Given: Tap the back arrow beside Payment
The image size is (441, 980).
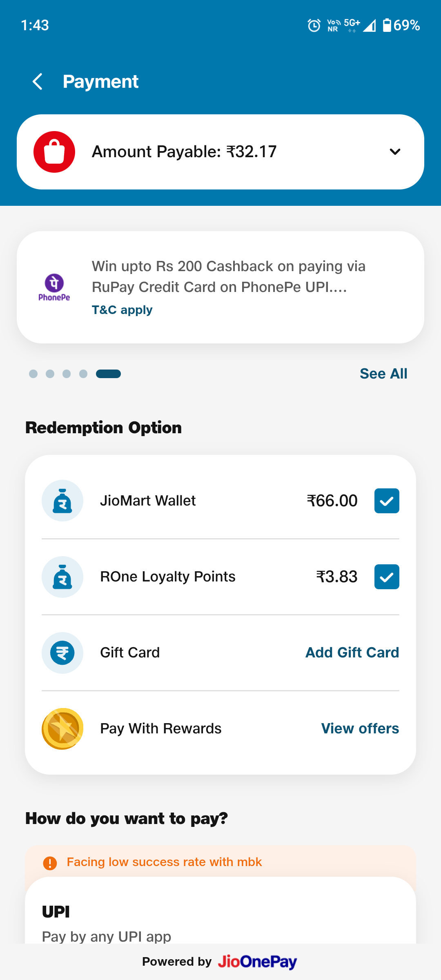Looking at the screenshot, I should pyautogui.click(x=38, y=82).
